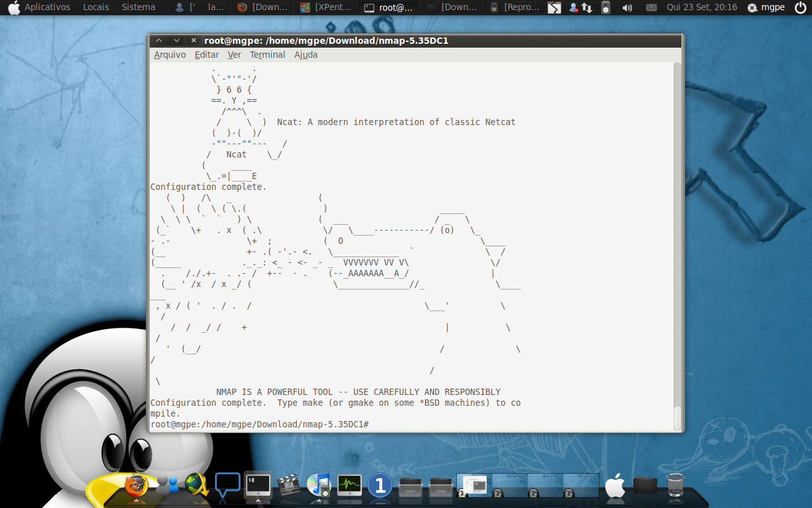
Task: Select the second workspace in dock switcher
Action: pos(509,485)
